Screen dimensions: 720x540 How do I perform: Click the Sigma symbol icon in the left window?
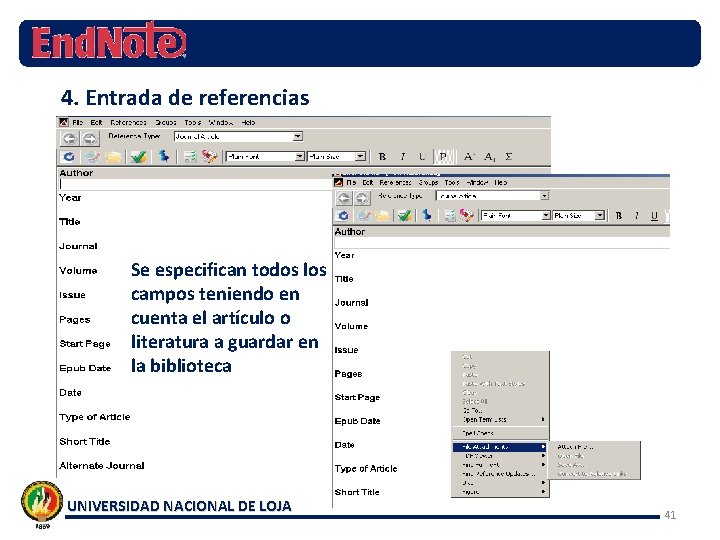(508, 157)
